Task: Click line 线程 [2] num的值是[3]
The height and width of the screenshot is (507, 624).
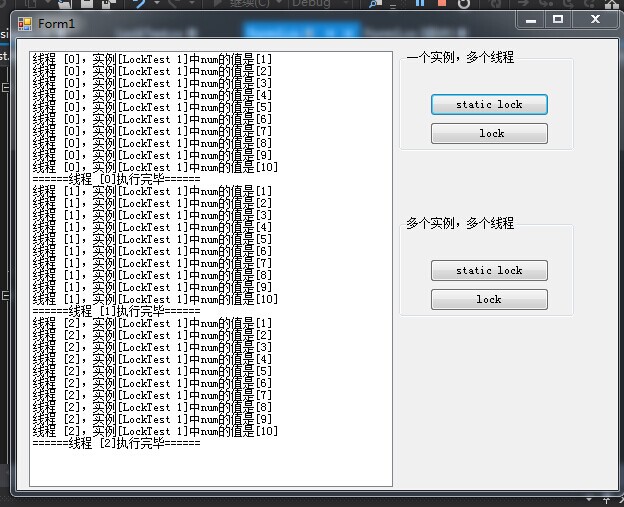Action: [x=152, y=347]
